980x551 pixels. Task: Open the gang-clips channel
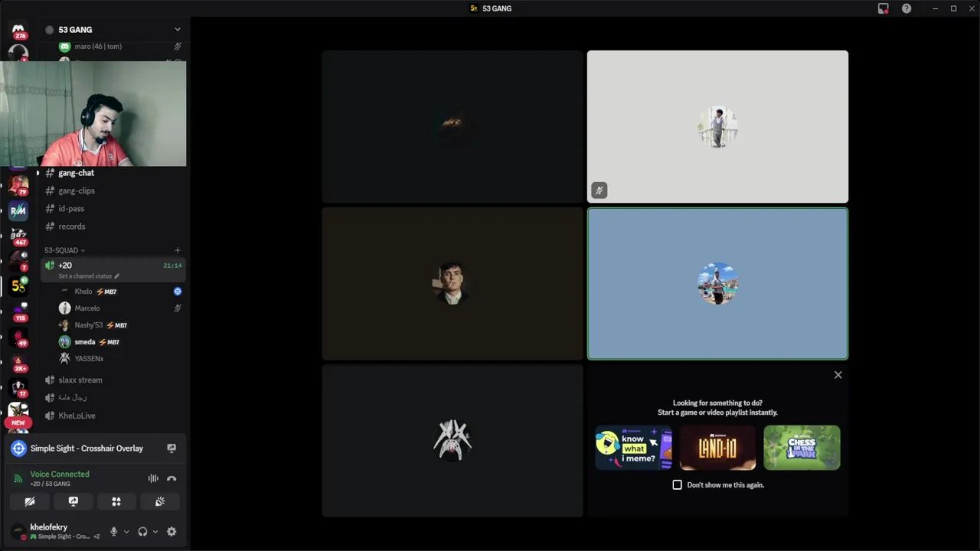[113, 191]
